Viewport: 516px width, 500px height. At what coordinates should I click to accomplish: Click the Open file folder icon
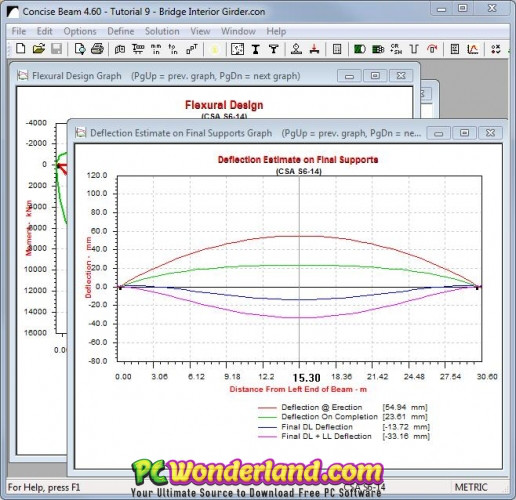coord(39,49)
